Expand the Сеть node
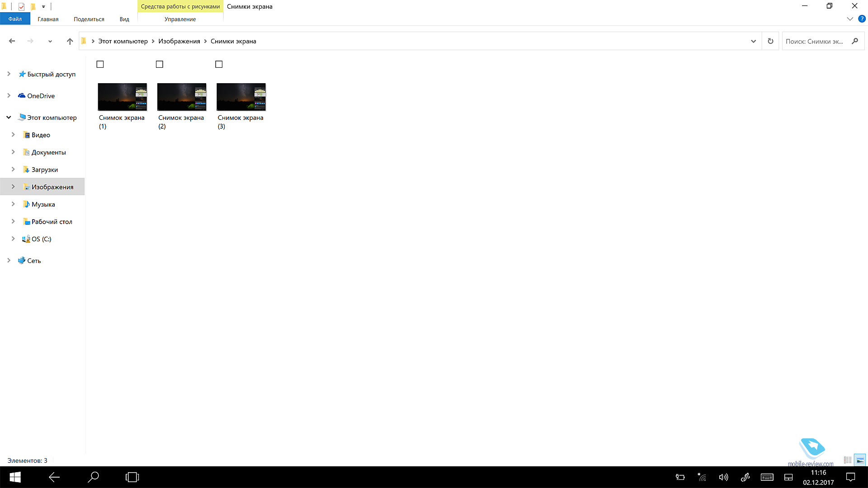 [9, 260]
